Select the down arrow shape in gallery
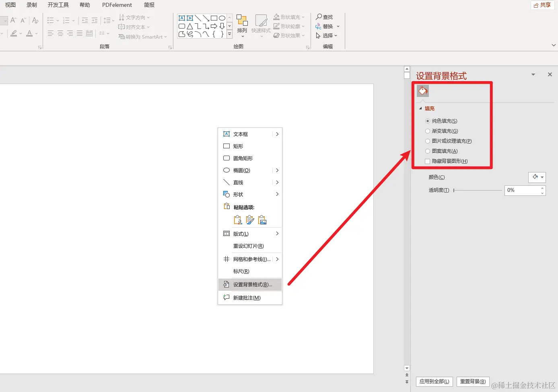This screenshot has height=392, width=558. click(222, 26)
